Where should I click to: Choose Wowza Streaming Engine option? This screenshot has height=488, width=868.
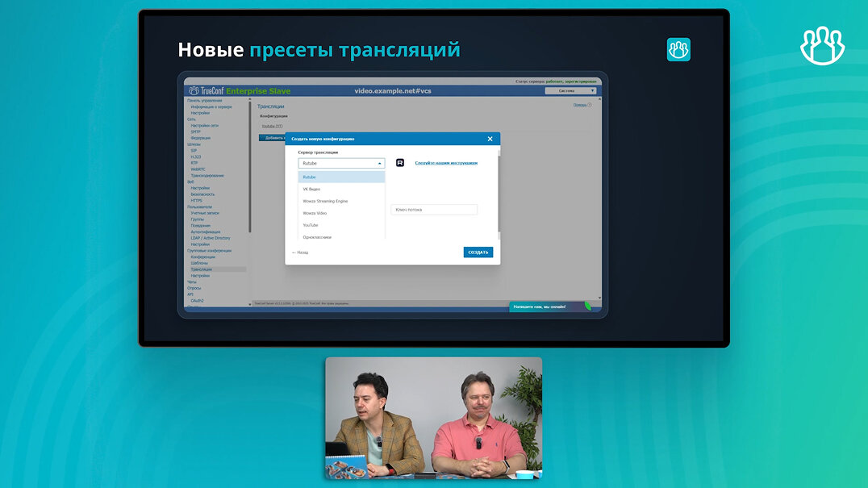(341, 202)
